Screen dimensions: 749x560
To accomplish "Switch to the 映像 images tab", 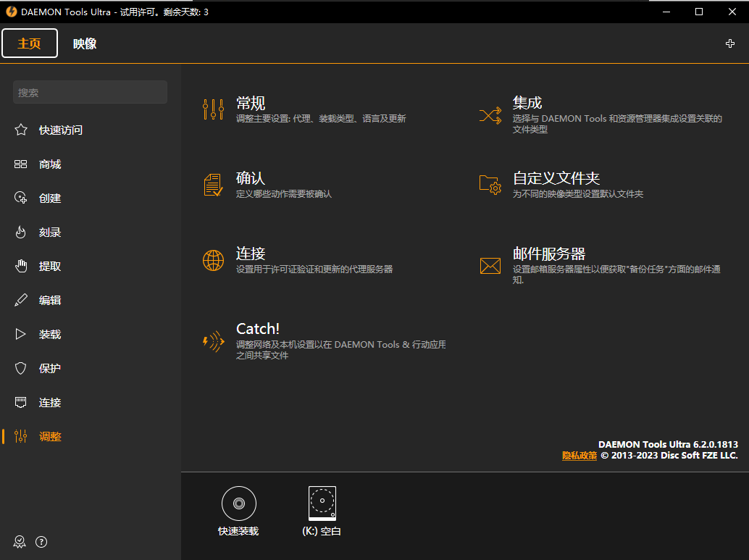I will tap(85, 43).
